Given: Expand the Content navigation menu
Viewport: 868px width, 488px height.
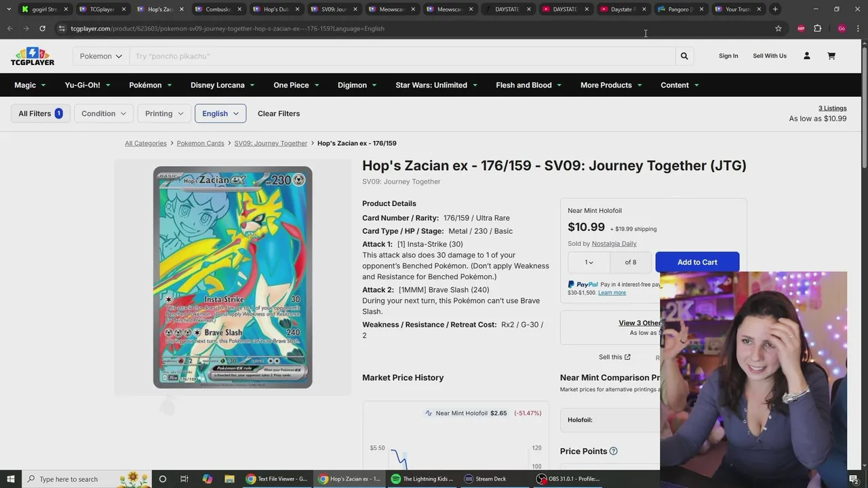Looking at the screenshot, I should point(679,85).
